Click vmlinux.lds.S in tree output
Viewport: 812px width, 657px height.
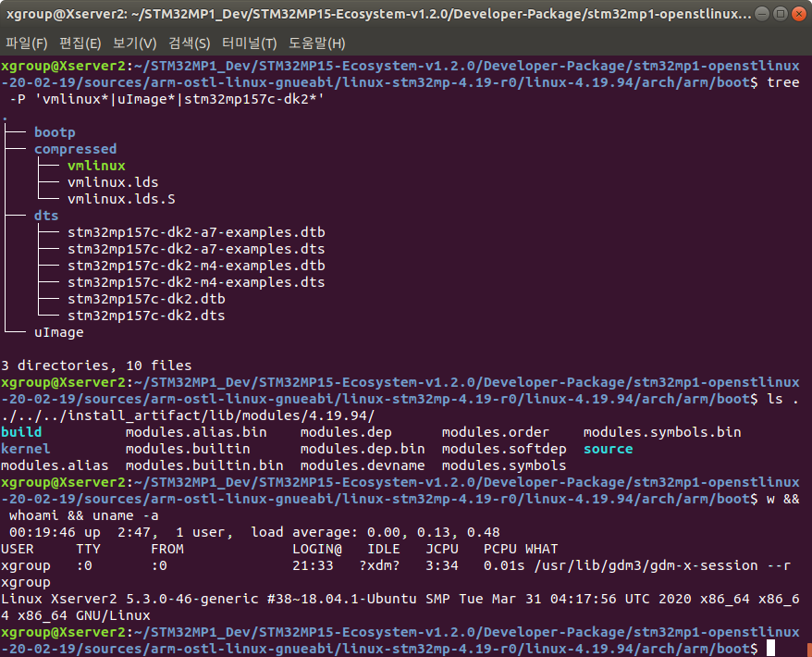click(121, 199)
